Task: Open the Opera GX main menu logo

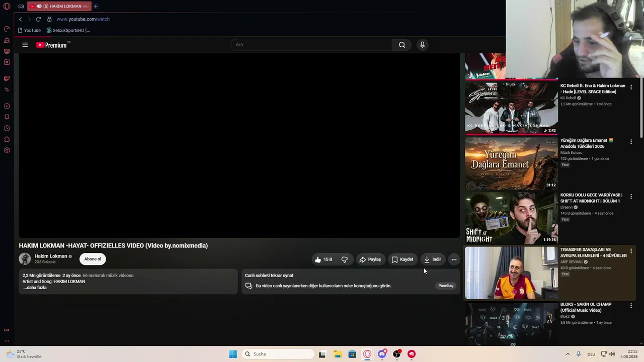Action: coord(7,7)
